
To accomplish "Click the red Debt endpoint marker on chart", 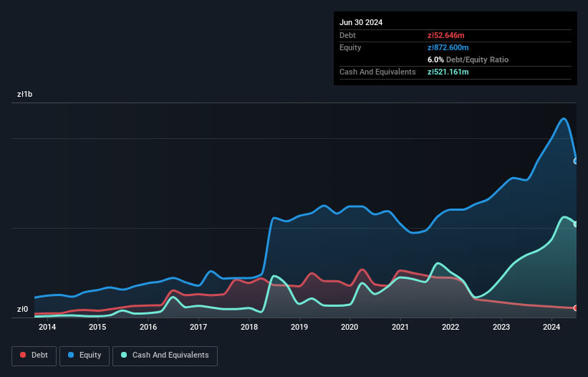I will [576, 308].
